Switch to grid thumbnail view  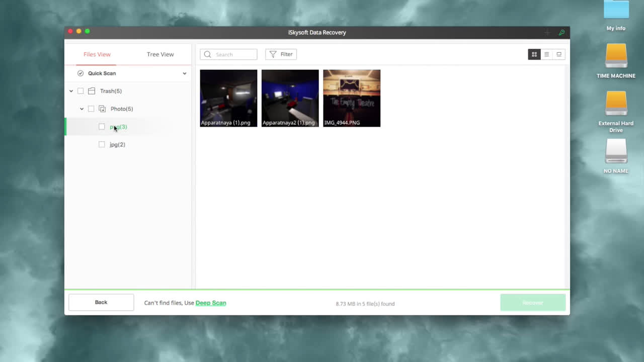[x=534, y=54]
